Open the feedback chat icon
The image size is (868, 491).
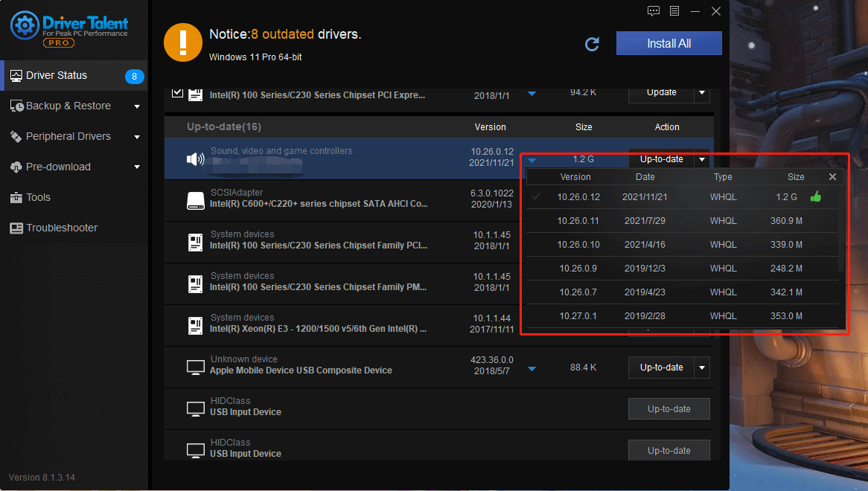coord(653,11)
